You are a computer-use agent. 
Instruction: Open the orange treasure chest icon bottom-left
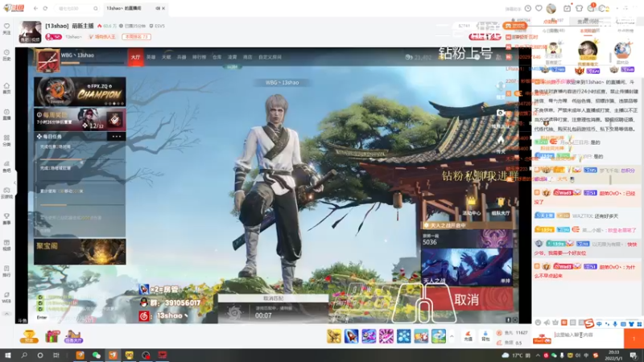[x=29, y=336]
